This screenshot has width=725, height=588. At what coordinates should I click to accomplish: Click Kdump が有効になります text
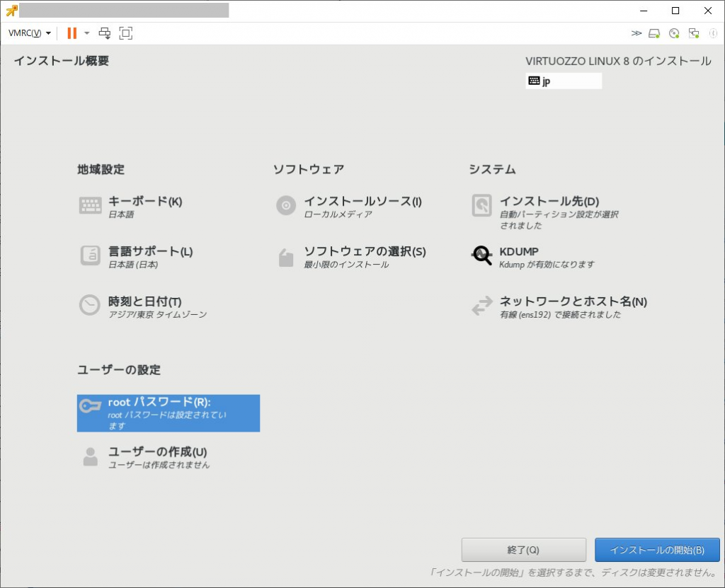tap(547, 265)
